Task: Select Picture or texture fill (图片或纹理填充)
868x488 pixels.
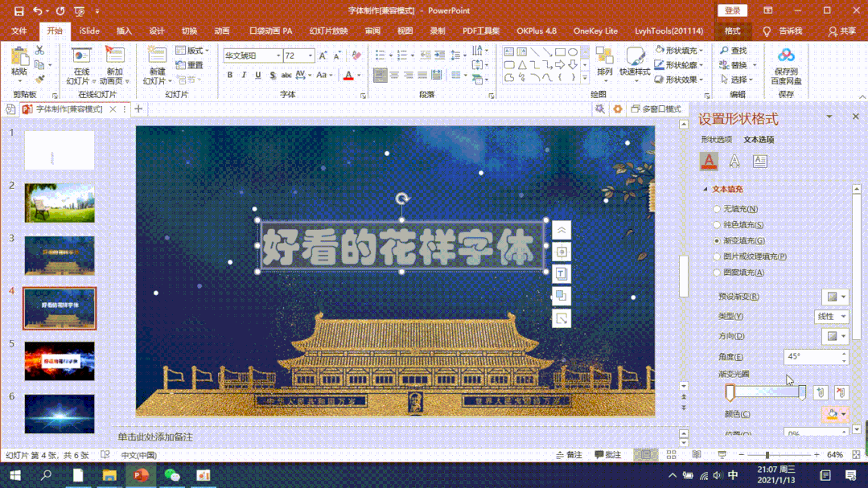Action: point(717,256)
